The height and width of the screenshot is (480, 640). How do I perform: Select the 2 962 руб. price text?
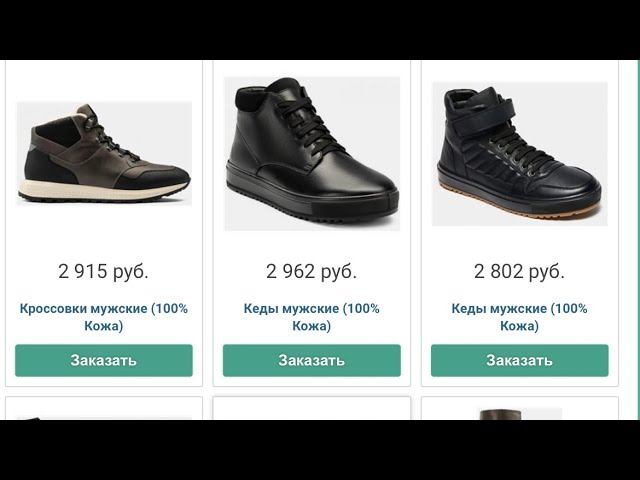pyautogui.click(x=311, y=271)
